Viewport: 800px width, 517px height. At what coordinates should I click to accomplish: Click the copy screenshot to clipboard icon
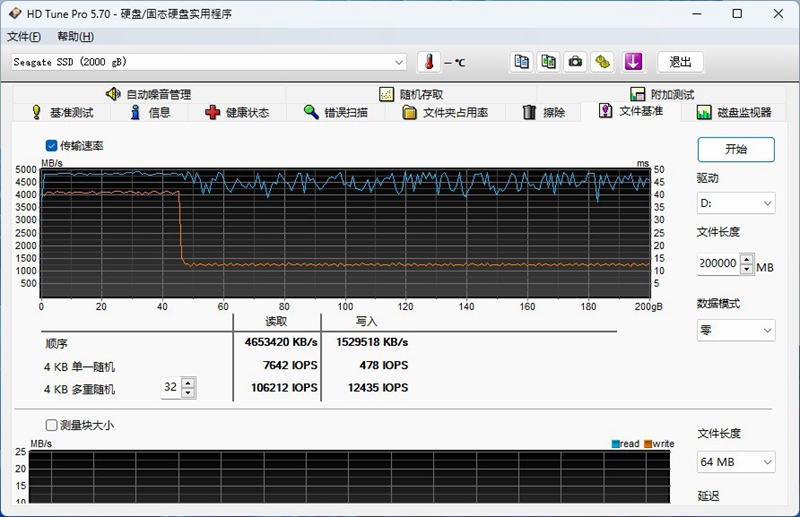click(548, 62)
